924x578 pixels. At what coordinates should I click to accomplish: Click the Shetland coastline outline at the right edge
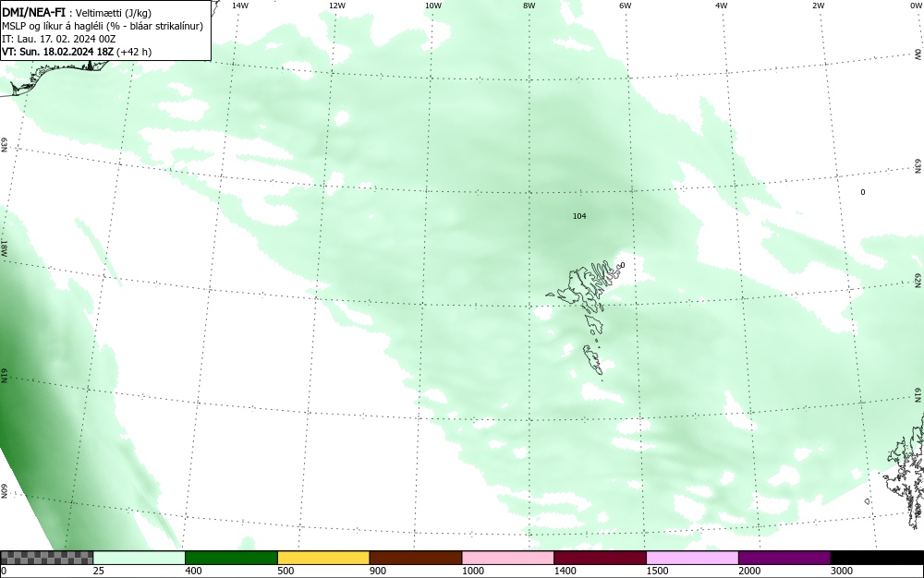click(x=904, y=471)
